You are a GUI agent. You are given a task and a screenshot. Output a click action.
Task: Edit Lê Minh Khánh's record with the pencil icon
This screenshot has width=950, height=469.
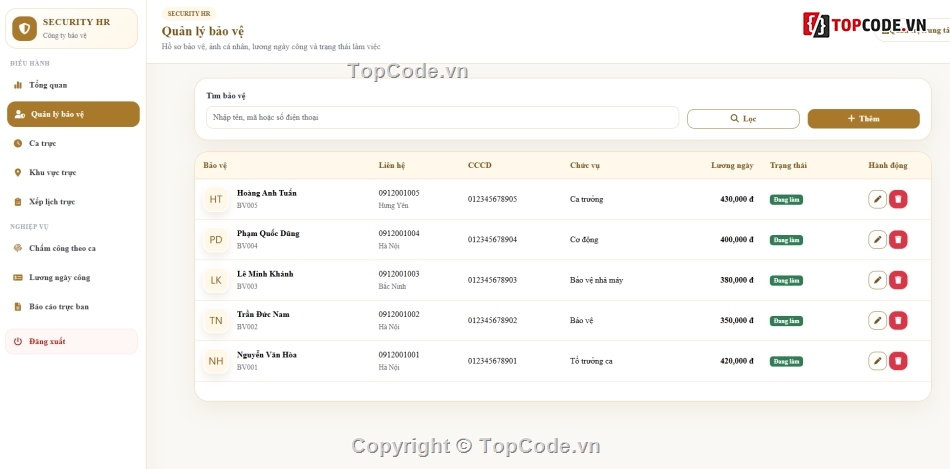(x=877, y=280)
